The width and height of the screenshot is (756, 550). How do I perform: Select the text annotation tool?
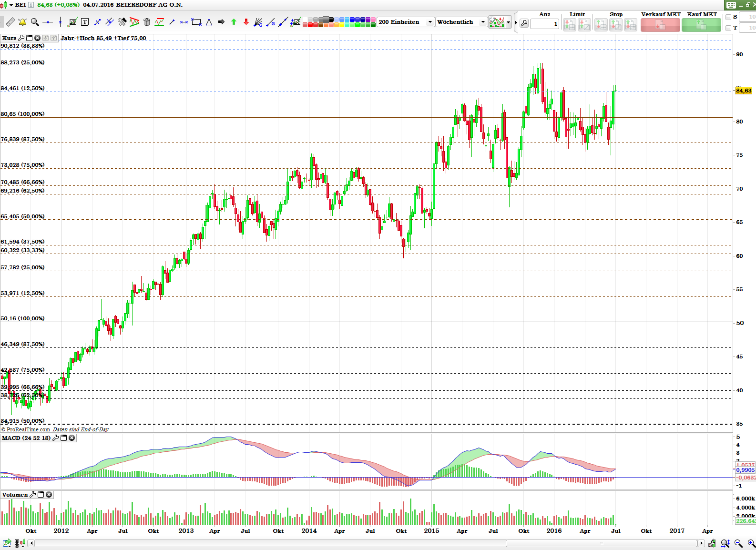tap(85, 22)
